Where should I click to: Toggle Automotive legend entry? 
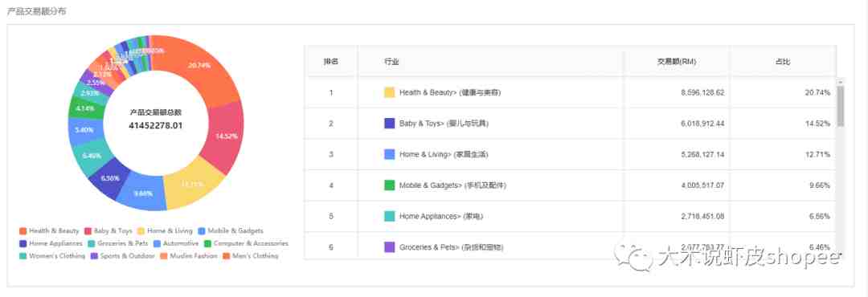(176, 243)
